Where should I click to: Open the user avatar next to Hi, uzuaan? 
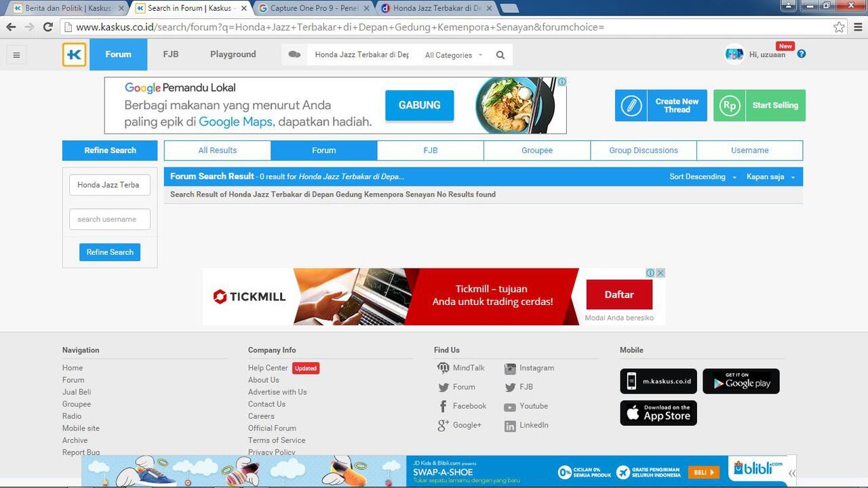point(734,54)
